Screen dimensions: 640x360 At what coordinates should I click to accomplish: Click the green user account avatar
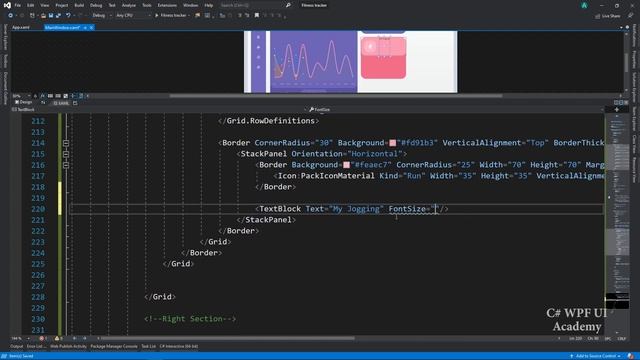click(x=584, y=5)
